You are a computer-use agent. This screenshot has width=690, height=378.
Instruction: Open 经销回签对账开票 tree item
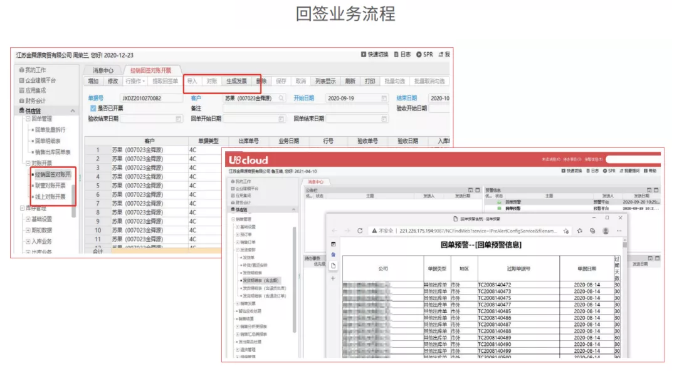(53, 174)
